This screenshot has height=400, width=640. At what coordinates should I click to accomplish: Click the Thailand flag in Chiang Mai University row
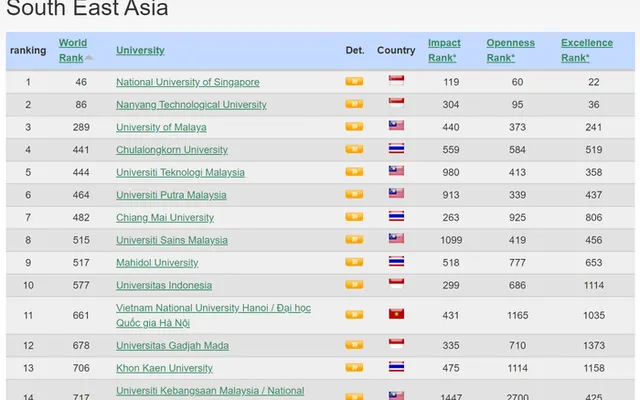[x=396, y=216]
